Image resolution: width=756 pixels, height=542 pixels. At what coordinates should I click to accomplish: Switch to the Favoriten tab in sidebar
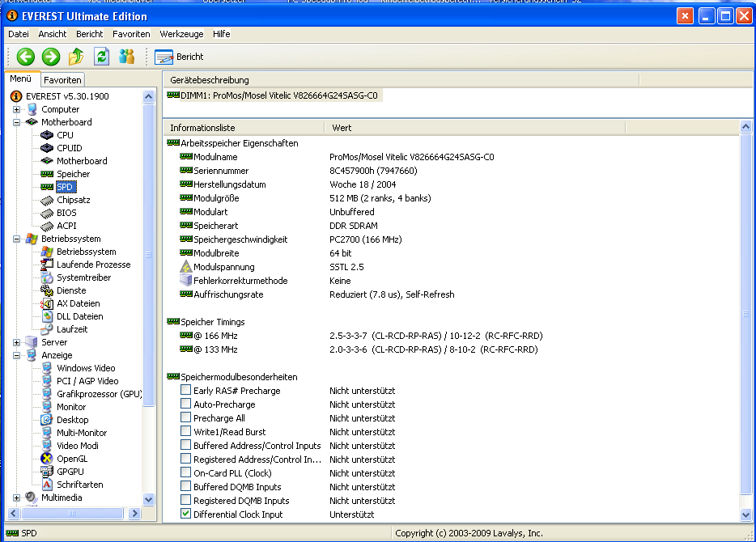62,80
